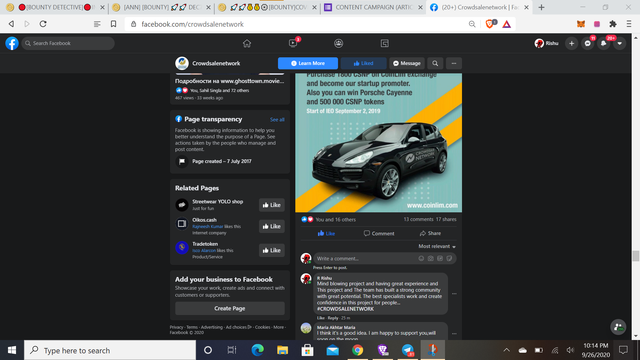640x360 pixels.
Task: Switch to CONTENT CAMPAIGN tab
Action: [x=373, y=7]
